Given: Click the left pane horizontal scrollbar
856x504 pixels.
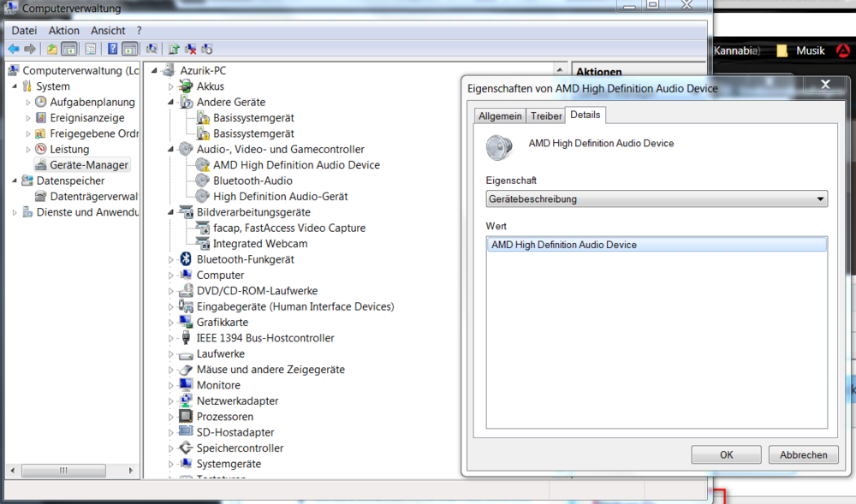Looking at the screenshot, I should (x=64, y=471).
